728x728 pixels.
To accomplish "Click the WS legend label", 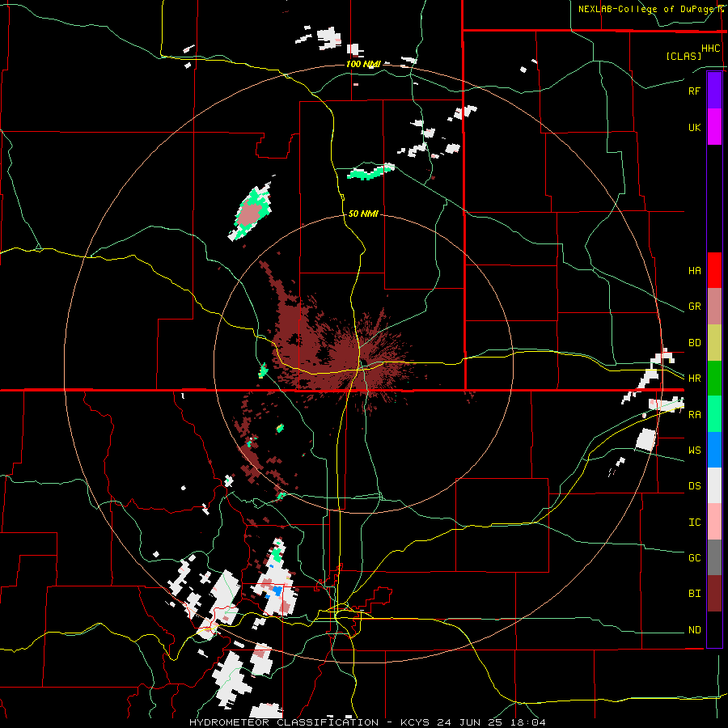I will point(694,451).
